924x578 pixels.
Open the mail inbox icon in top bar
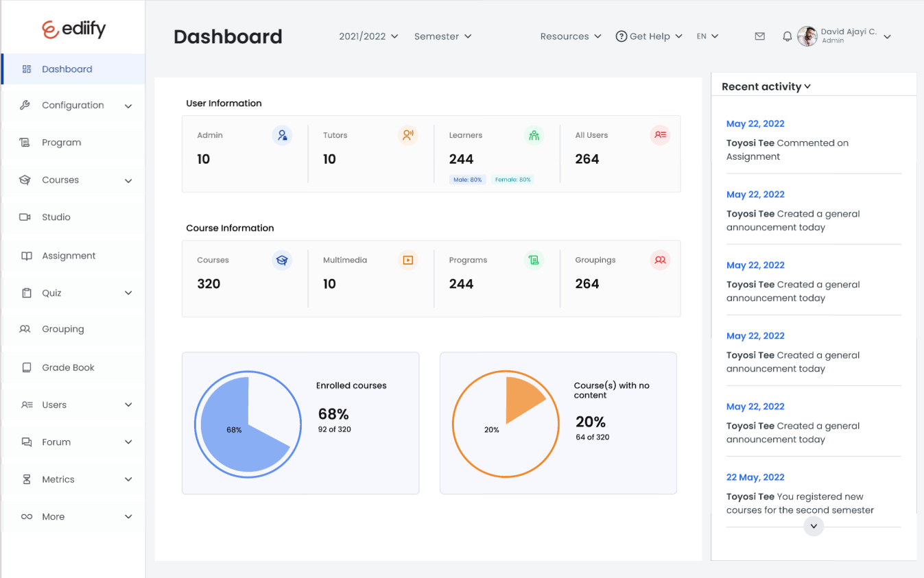(x=759, y=36)
